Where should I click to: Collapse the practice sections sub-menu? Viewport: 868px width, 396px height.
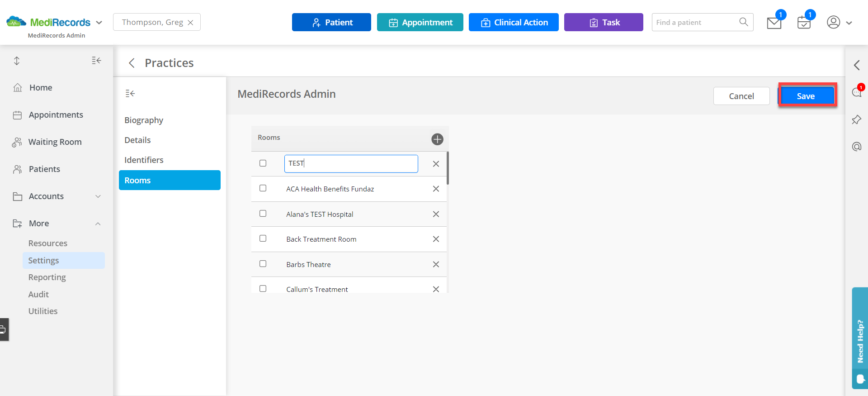[130, 93]
